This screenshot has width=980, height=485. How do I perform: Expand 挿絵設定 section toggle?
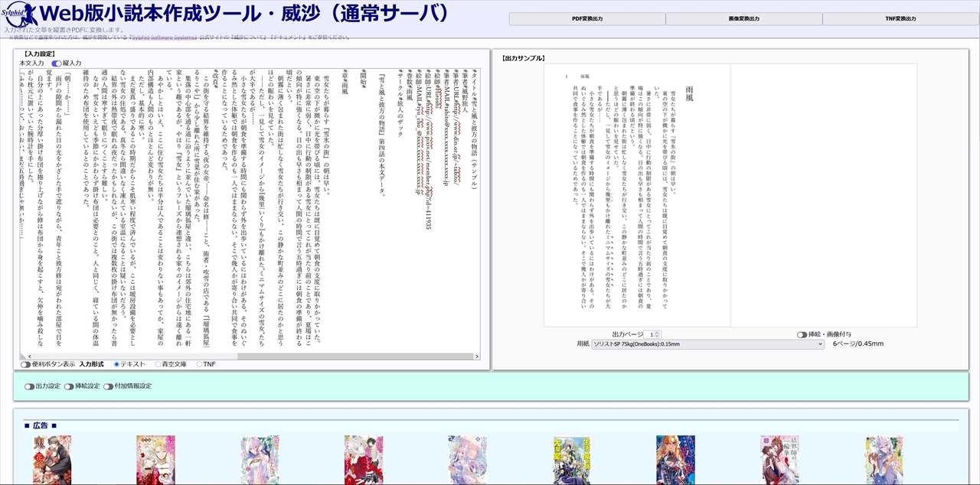(69, 386)
